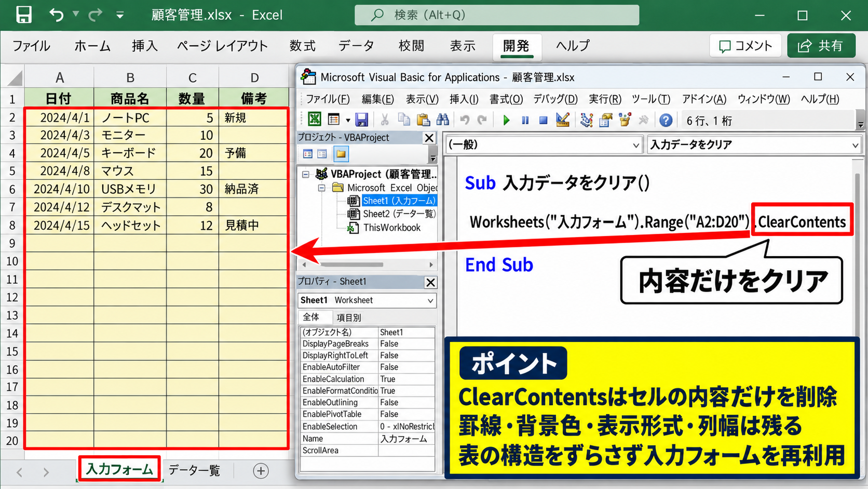Click the Excel search box 検索
The height and width of the screenshot is (489, 868).
point(497,15)
